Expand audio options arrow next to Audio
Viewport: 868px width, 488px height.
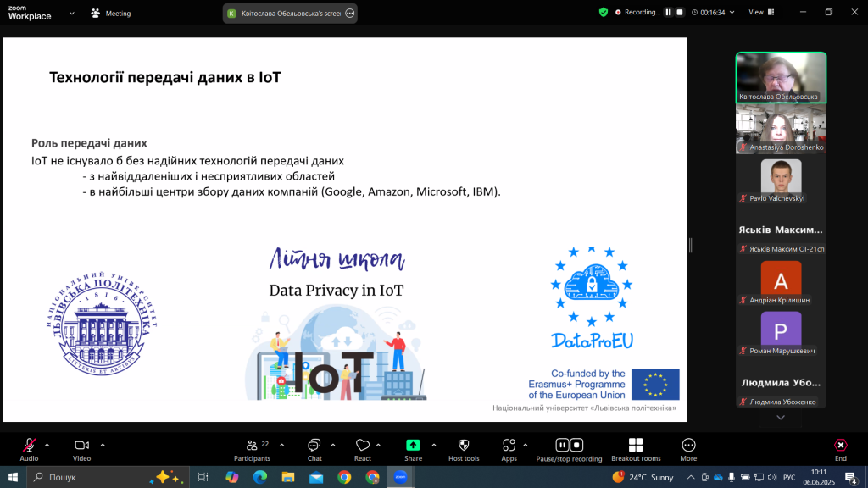[x=47, y=444]
